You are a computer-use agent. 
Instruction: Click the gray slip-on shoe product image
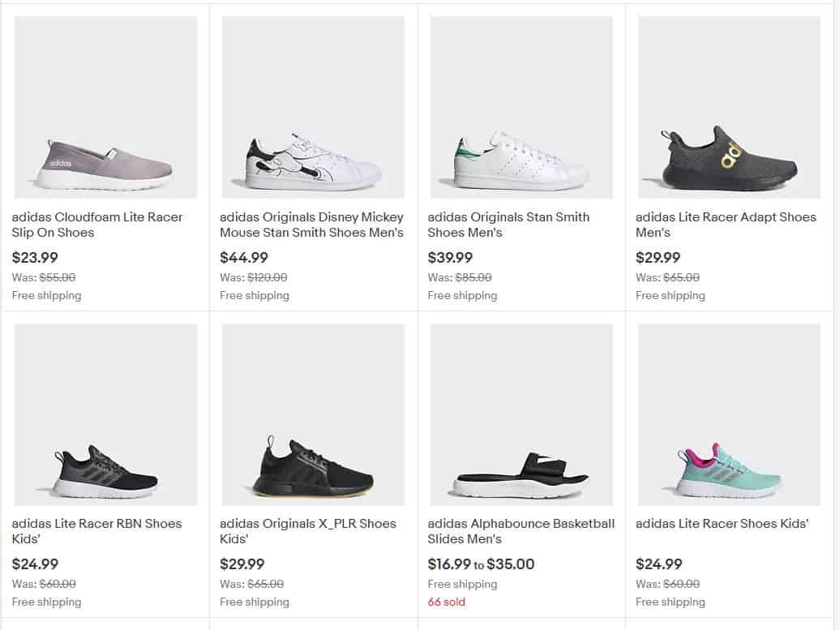pyautogui.click(x=105, y=106)
